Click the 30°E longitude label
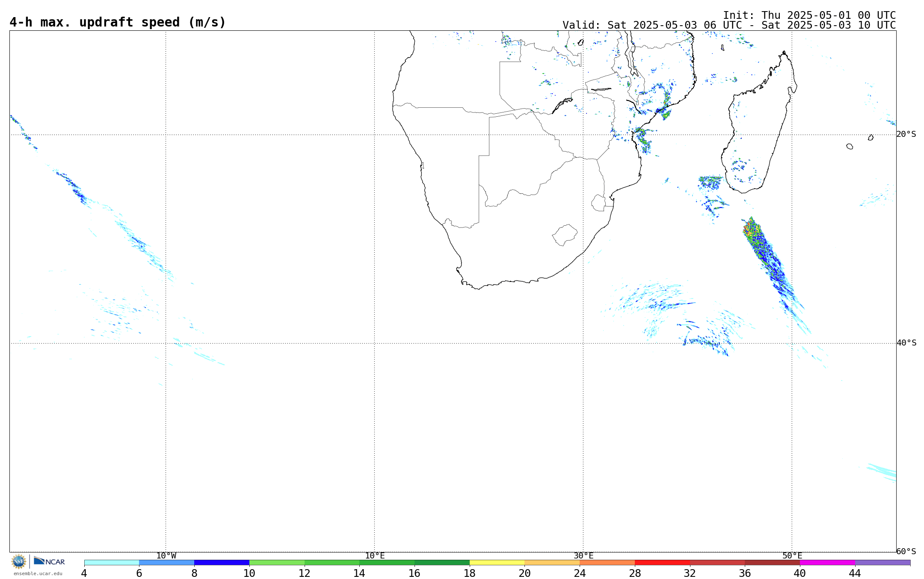Image resolution: width=924 pixels, height=579 pixels. 583,556
